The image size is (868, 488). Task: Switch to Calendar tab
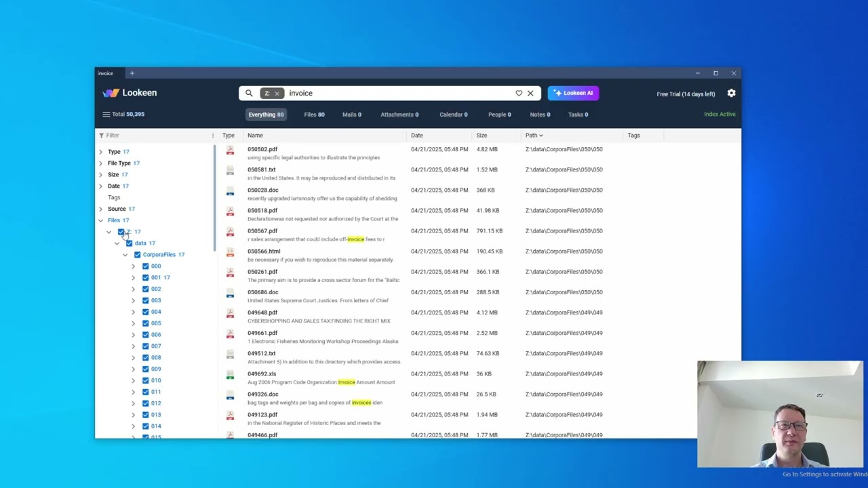coord(453,115)
